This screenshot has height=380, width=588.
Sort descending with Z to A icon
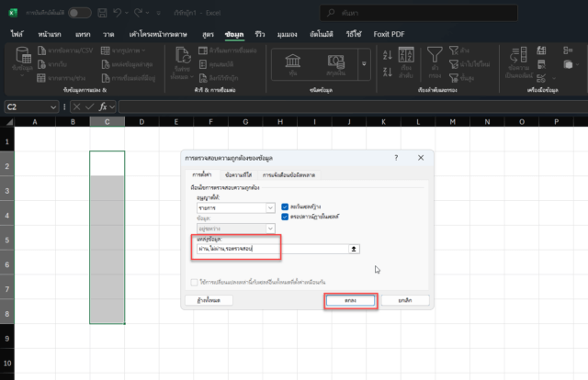388,72
